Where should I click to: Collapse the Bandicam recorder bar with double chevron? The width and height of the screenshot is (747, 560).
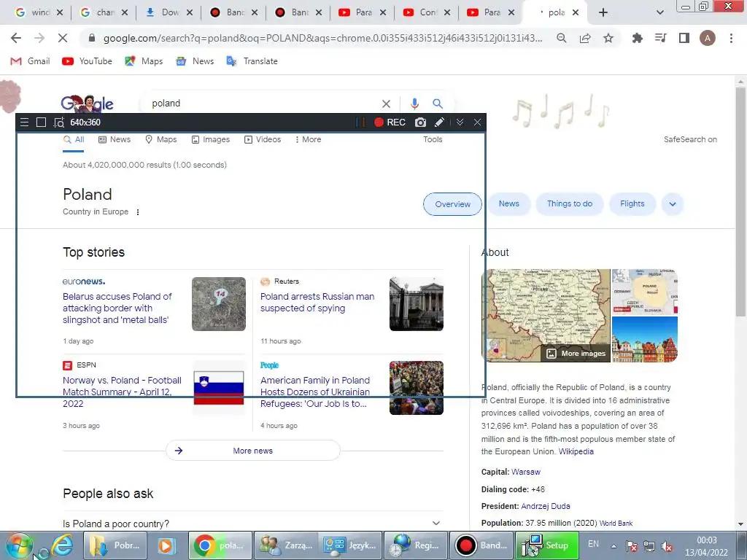pyautogui.click(x=460, y=122)
